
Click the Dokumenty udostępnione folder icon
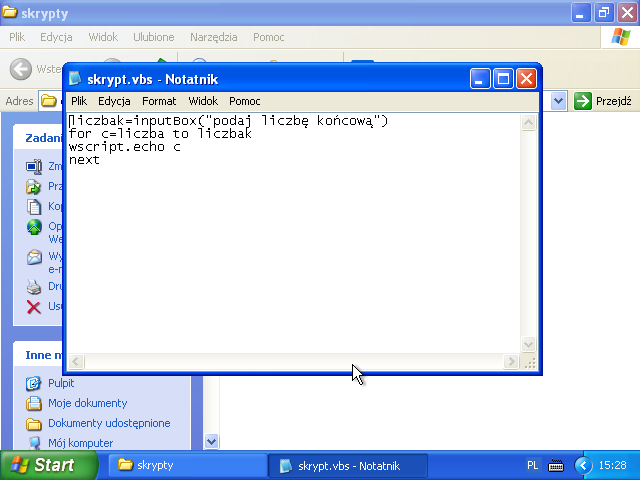click(33, 423)
